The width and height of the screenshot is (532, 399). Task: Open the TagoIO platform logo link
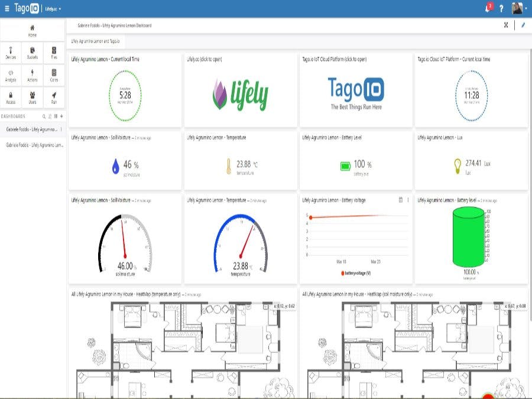pyautogui.click(x=356, y=93)
